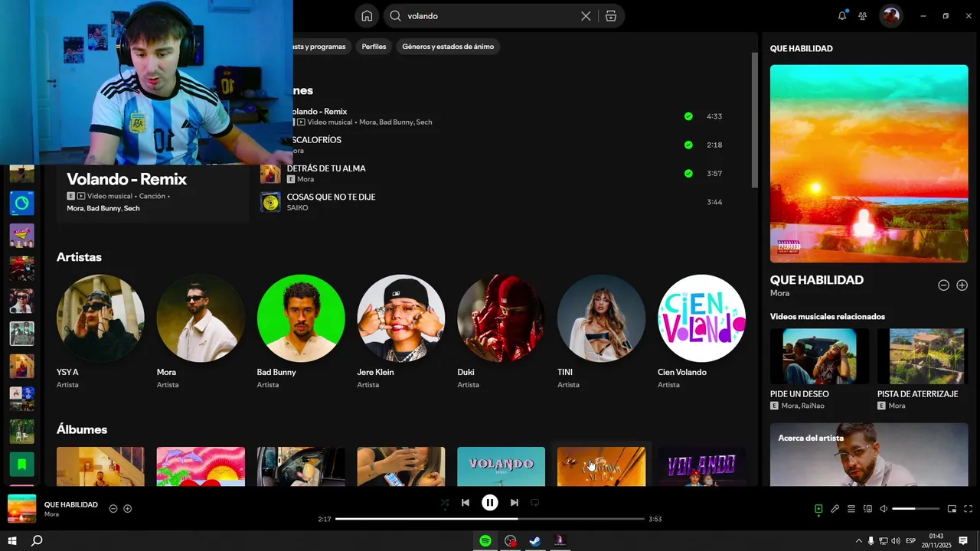Toggle the repeat button
This screenshot has height=551, width=980.
click(x=535, y=503)
